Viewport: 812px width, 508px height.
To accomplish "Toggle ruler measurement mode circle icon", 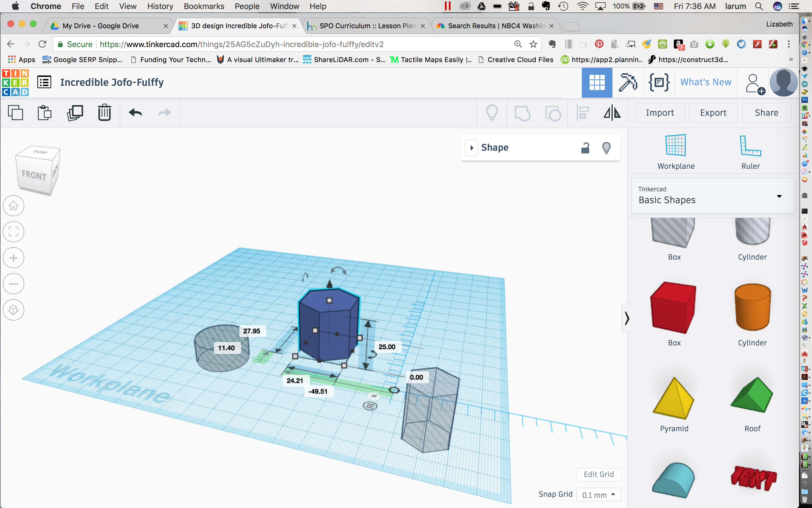I will click(370, 406).
